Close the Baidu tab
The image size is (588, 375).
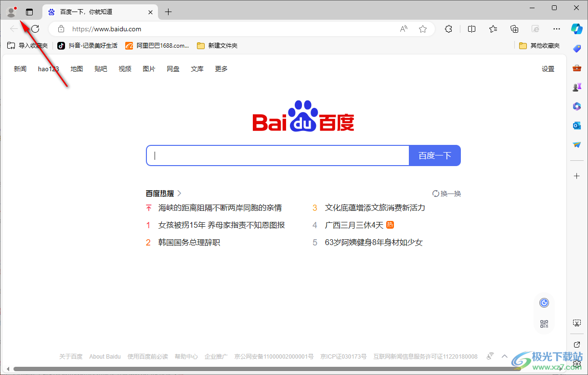[x=150, y=12]
